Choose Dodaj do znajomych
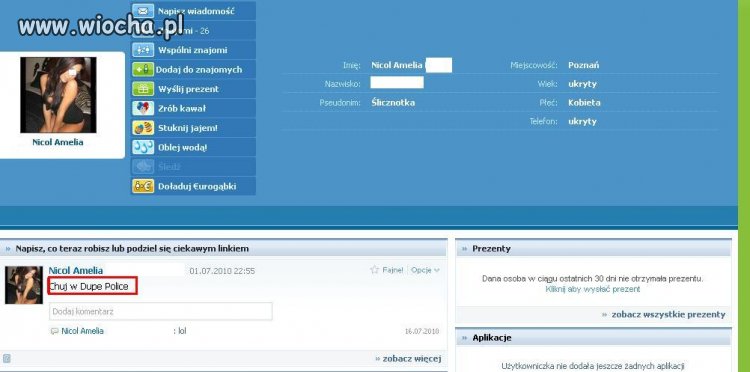The width and height of the screenshot is (750, 372). (199, 69)
